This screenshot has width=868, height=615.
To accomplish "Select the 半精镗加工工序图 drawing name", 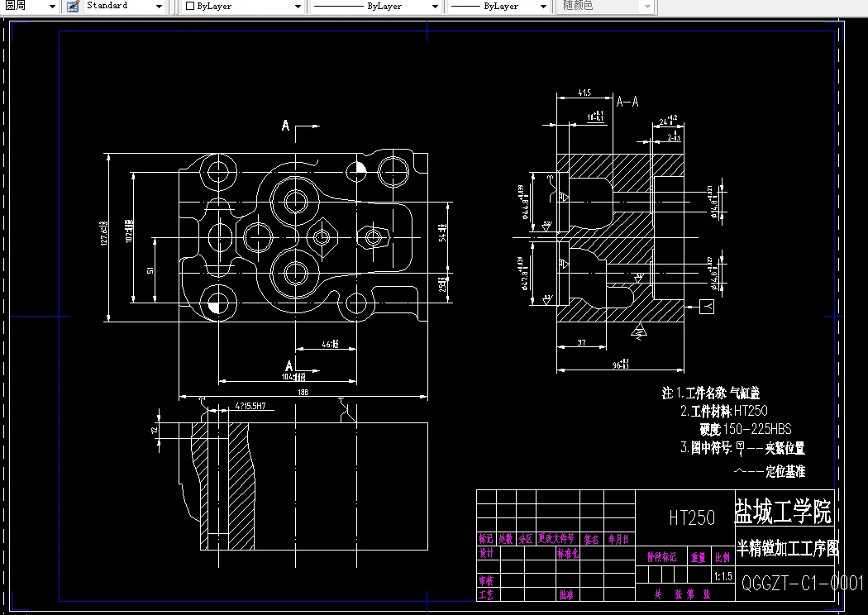I will click(x=788, y=549).
